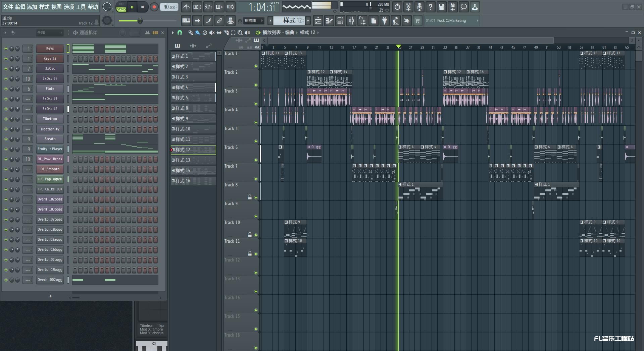Click the master volume knob

click(107, 7)
